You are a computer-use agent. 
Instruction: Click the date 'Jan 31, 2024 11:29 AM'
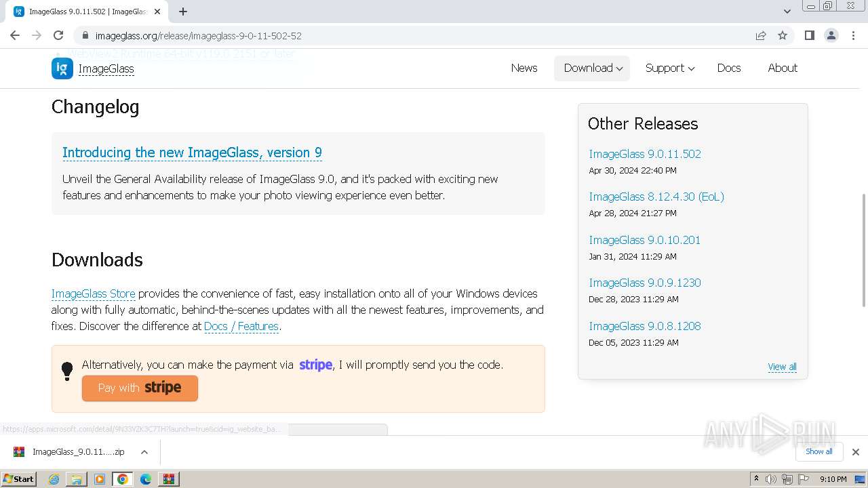tap(633, 256)
